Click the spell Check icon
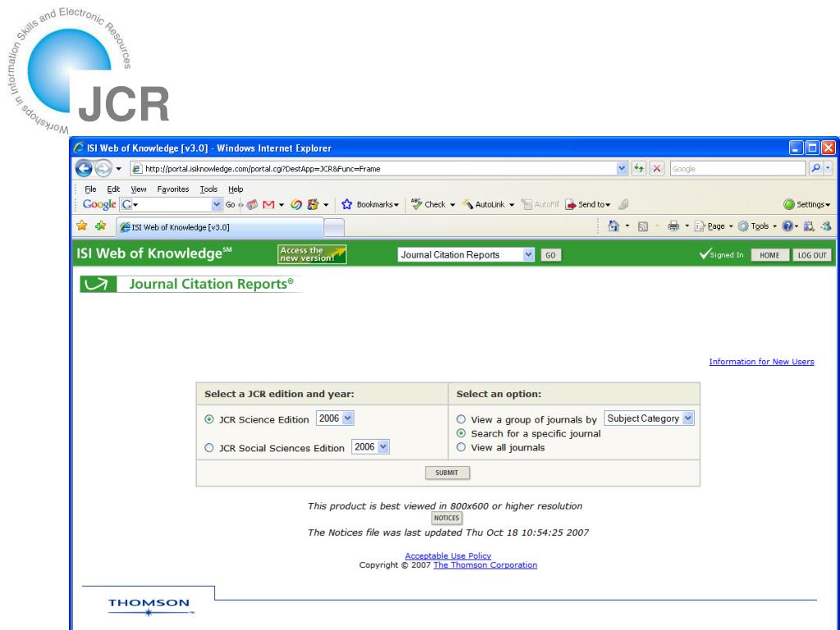Viewport: 840px width, 630px height. click(x=416, y=203)
